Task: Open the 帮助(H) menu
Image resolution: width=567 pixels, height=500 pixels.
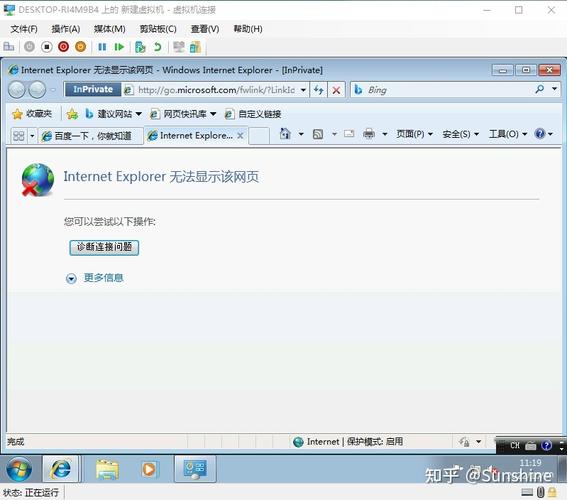Action: coord(248,29)
